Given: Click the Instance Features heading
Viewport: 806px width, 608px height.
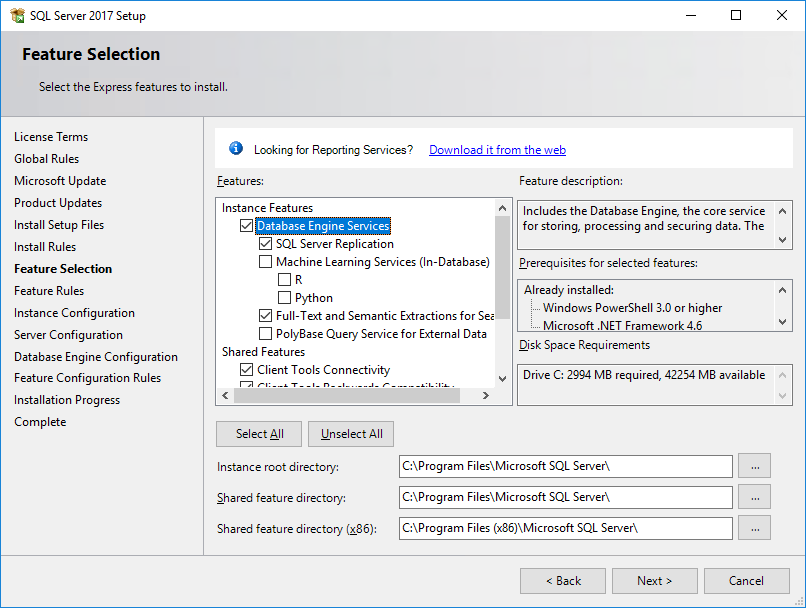Looking at the screenshot, I should pyautogui.click(x=267, y=208).
